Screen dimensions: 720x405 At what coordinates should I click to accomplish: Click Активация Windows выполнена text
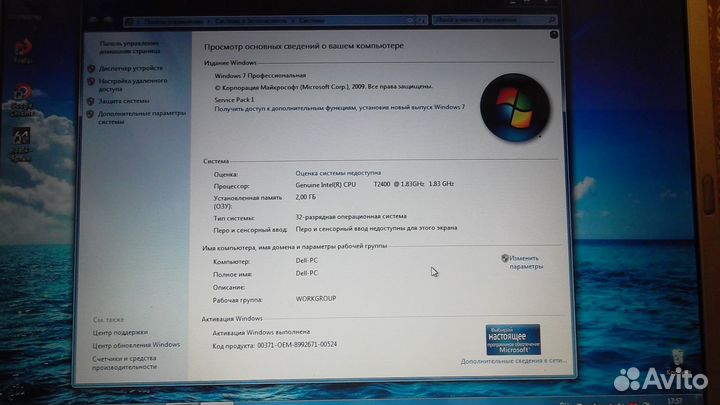click(x=261, y=332)
